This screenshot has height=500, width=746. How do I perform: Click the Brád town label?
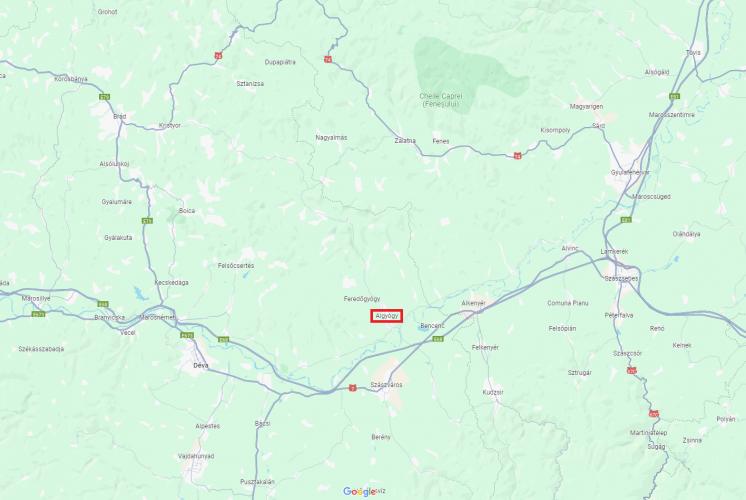[x=119, y=116]
